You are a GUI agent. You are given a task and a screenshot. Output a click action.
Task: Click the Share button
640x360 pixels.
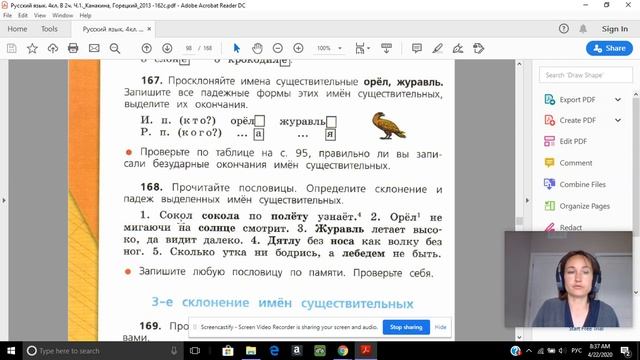609,48
